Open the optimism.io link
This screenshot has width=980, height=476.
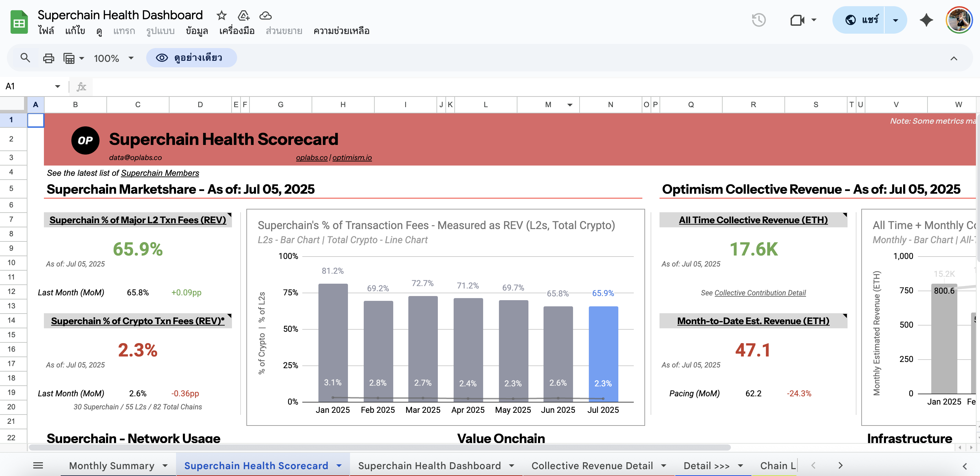352,158
